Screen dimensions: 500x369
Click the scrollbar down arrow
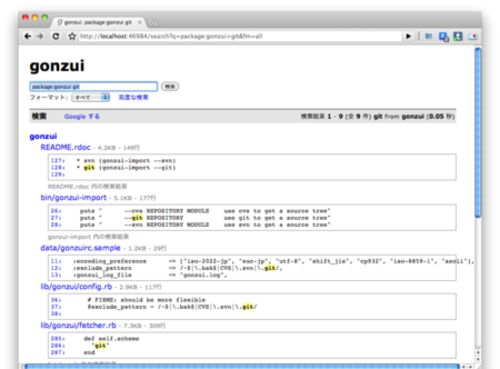coord(478,360)
